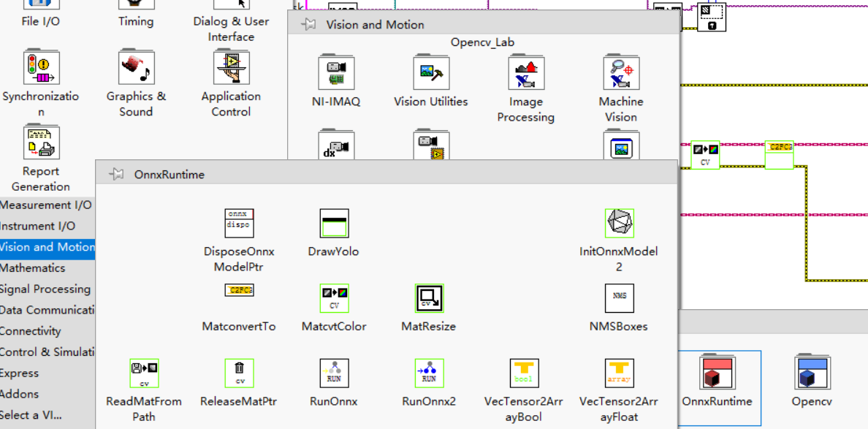This screenshot has height=429, width=868.
Task: Open the Machine Vision subpalette
Action: click(621, 72)
